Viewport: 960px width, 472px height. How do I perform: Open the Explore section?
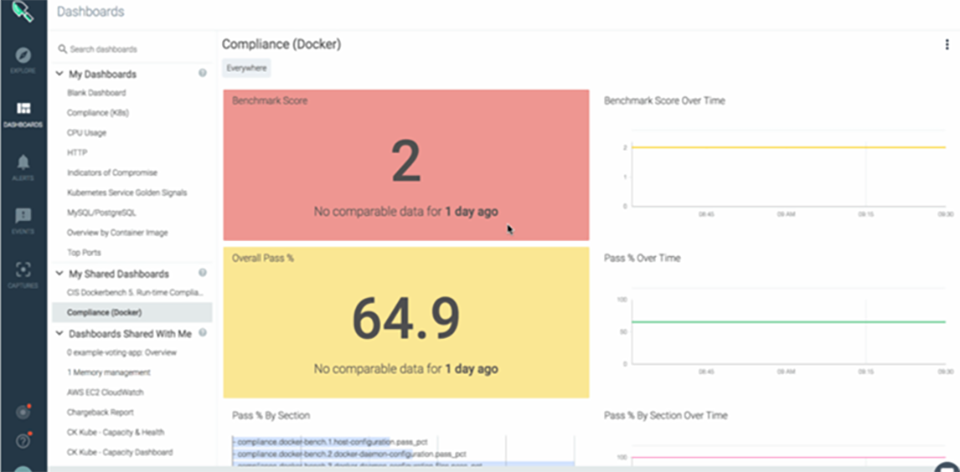pos(23,58)
